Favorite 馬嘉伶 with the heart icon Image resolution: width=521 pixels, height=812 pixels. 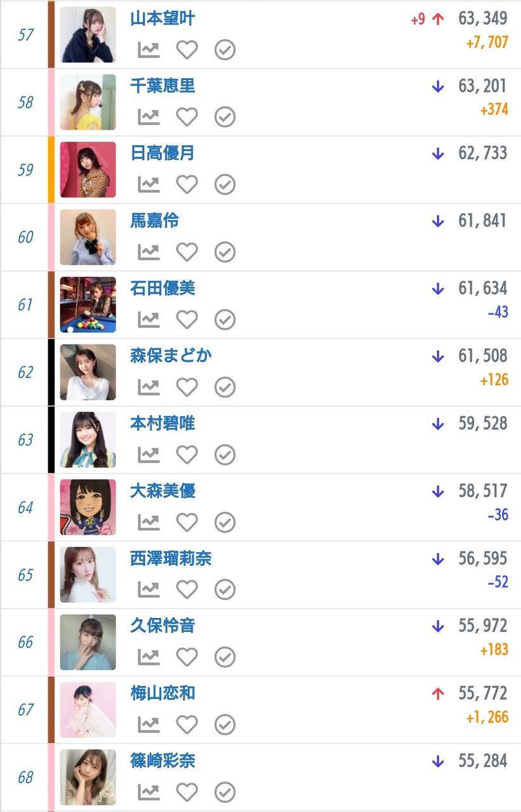187,252
